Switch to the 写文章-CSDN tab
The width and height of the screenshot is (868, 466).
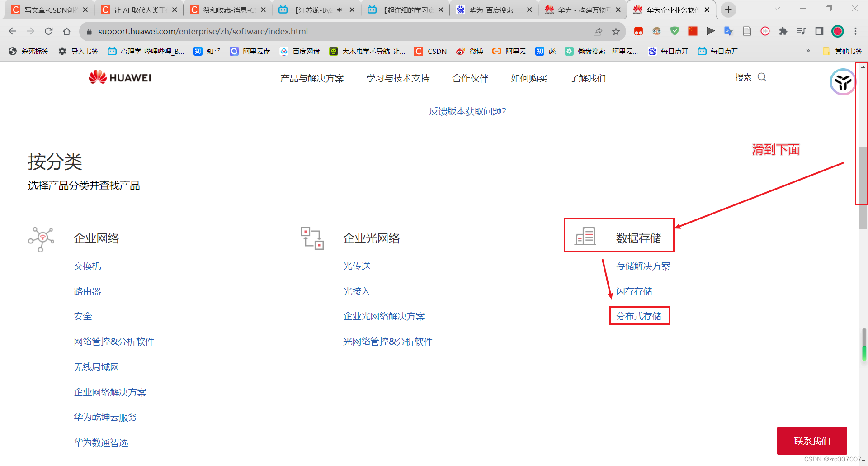50,10
